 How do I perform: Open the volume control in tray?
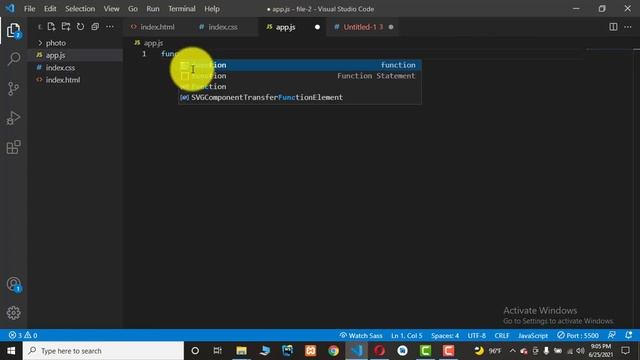point(580,351)
